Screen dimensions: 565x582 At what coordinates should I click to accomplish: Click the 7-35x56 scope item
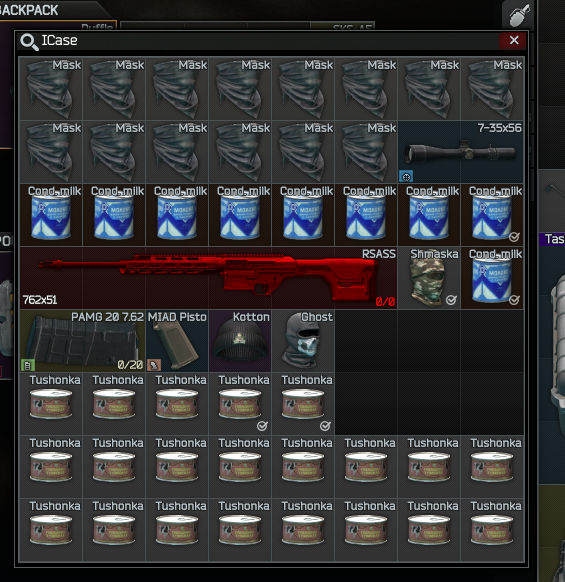click(461, 152)
